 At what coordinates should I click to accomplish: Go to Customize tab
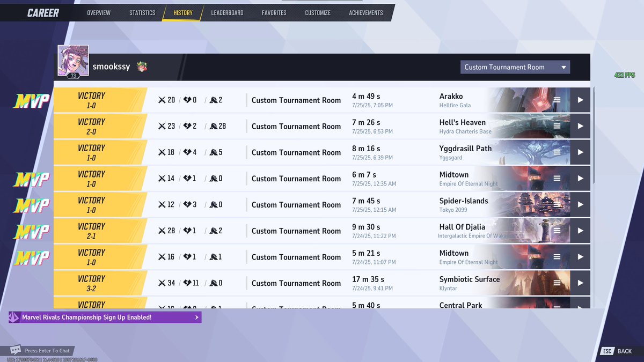tap(318, 13)
